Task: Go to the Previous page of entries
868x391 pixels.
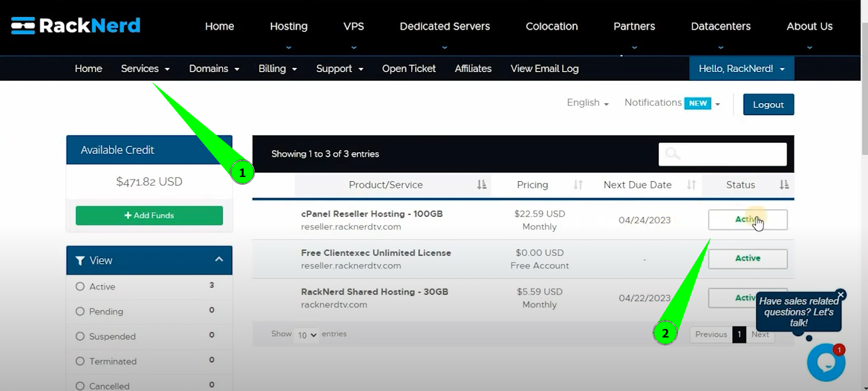Action: tap(711, 335)
